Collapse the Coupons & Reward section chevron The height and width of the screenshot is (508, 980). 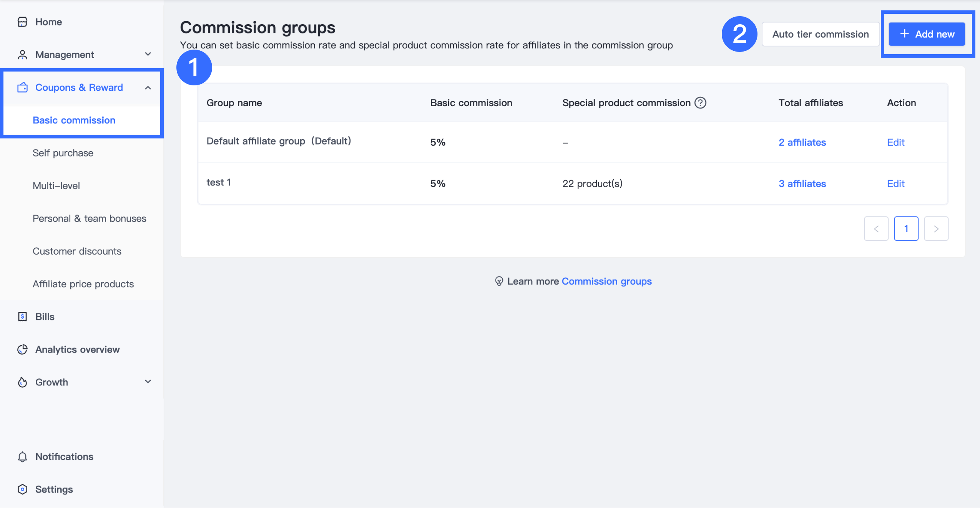(x=148, y=88)
